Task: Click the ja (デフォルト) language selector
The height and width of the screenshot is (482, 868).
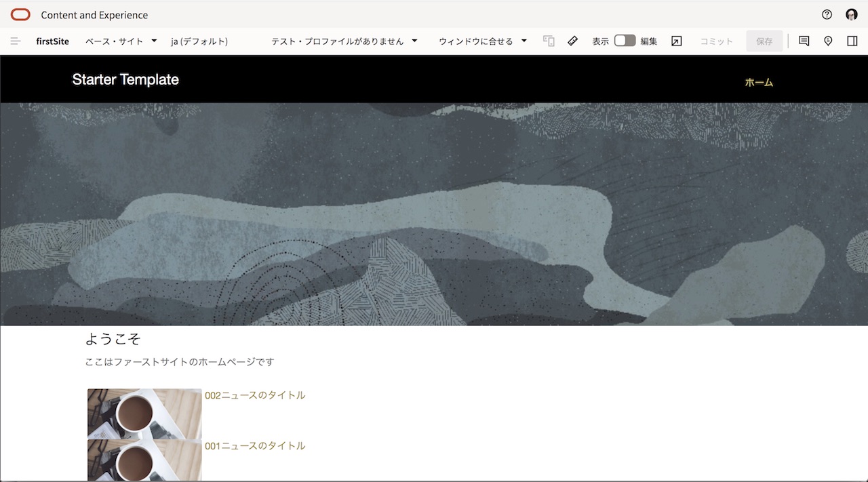Action: [x=199, y=41]
